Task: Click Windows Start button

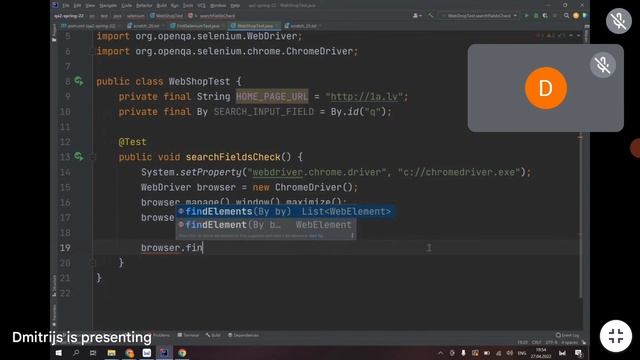Action: click(x=59, y=353)
